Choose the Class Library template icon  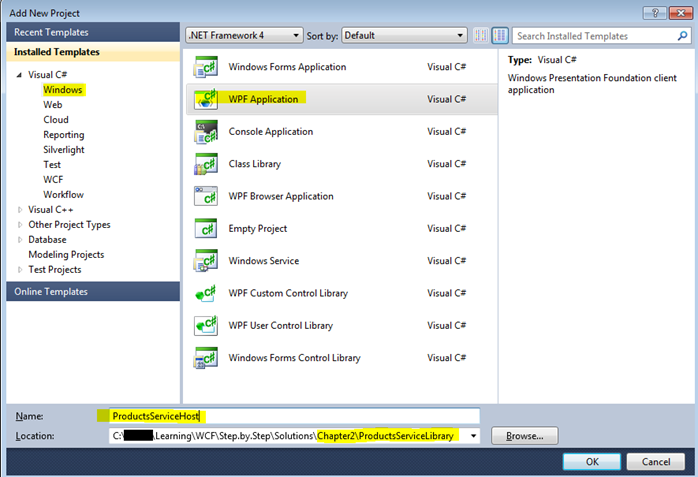[x=205, y=164]
